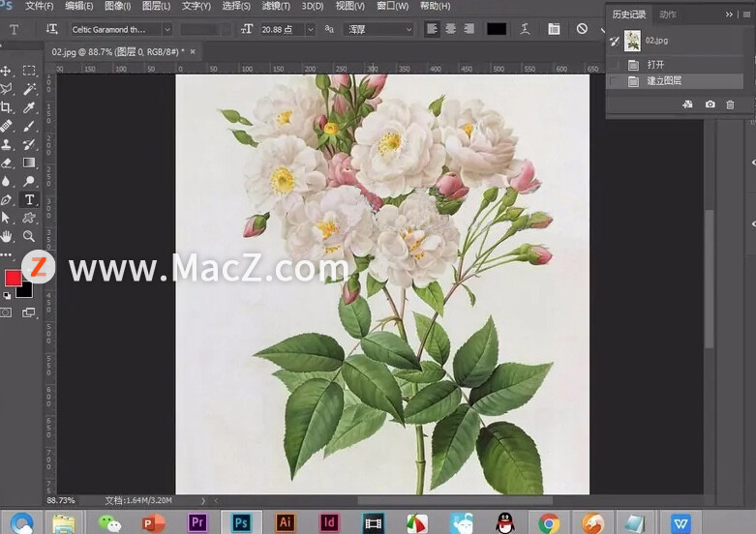Open the 20.88 font size dropdown
The image size is (756, 534).
(311, 29)
